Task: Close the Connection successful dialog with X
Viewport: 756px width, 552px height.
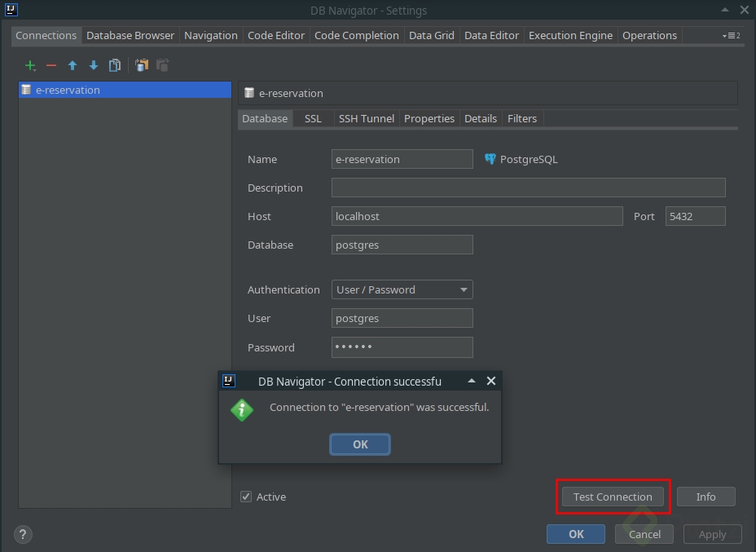Action: coord(490,381)
